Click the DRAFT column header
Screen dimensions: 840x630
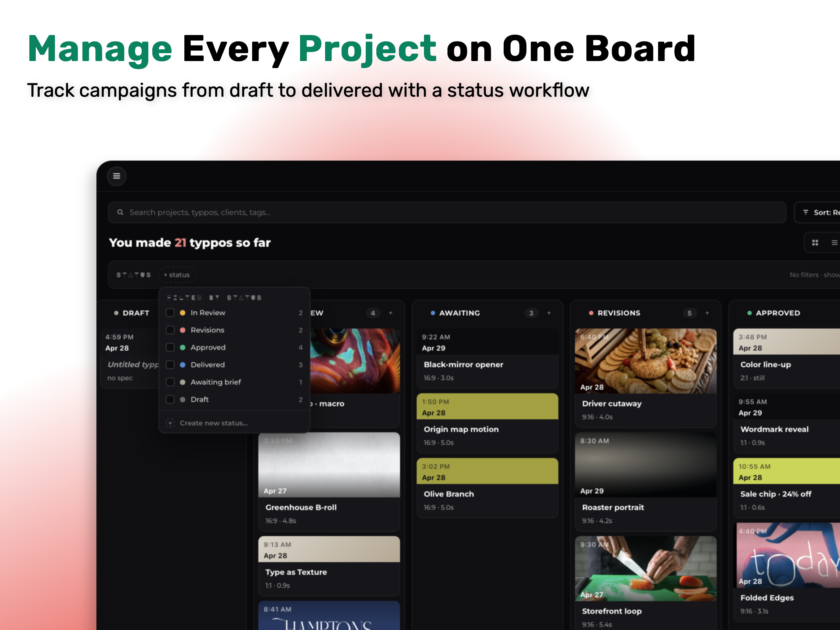pyautogui.click(x=136, y=313)
